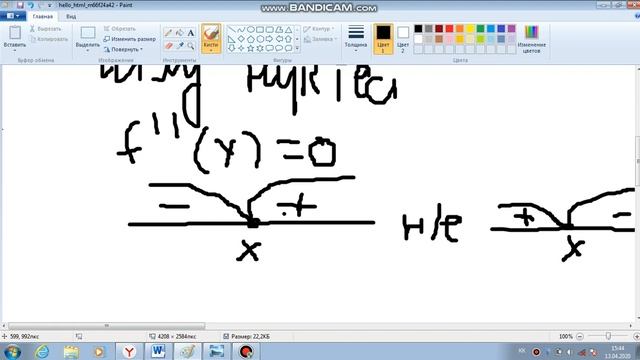Click the Paste (Вставить) clipboard icon
640x360 pixels.
pyautogui.click(x=15, y=33)
